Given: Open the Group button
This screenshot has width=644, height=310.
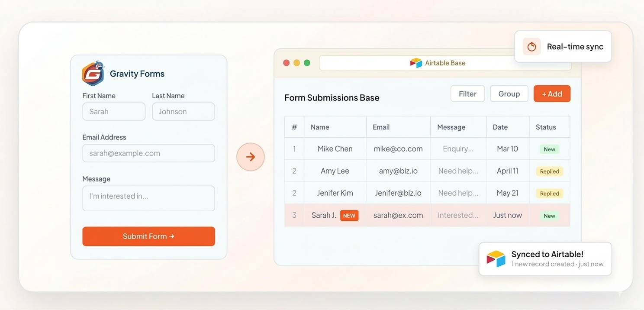Looking at the screenshot, I should pyautogui.click(x=509, y=94).
